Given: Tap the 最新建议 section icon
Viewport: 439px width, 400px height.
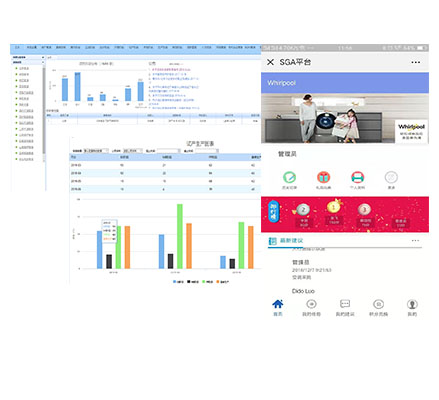Looking at the screenshot, I should (273, 241).
